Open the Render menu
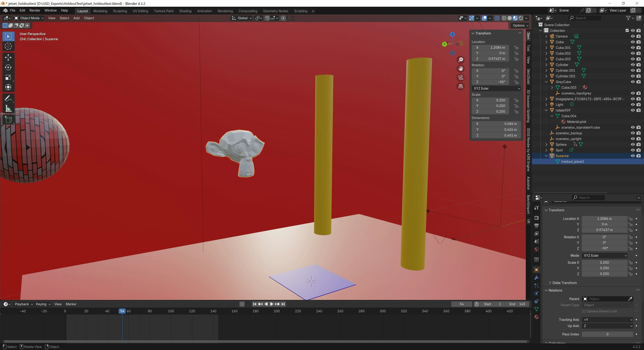This screenshot has width=644, height=350. tap(35, 11)
